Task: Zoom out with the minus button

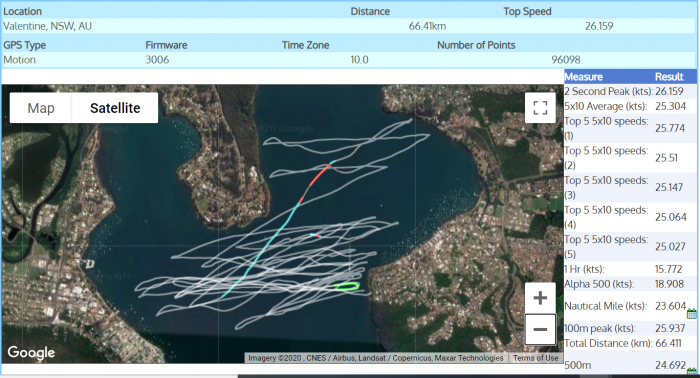Action: click(540, 329)
